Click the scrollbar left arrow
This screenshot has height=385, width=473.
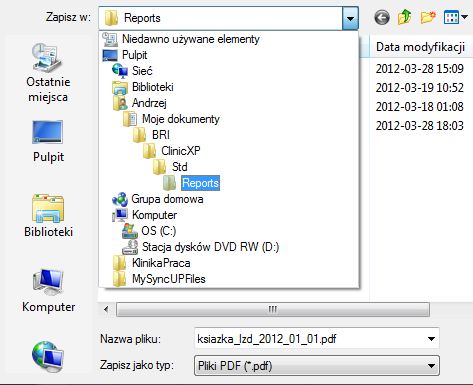[x=106, y=309]
